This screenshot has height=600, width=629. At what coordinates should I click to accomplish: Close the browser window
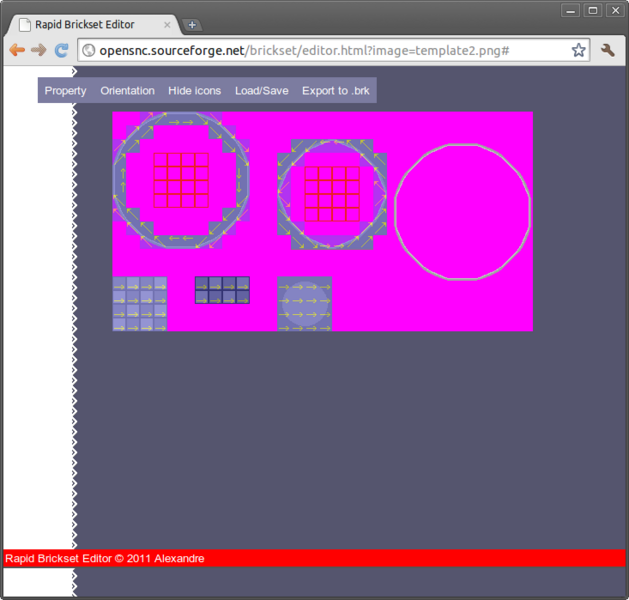click(x=615, y=10)
